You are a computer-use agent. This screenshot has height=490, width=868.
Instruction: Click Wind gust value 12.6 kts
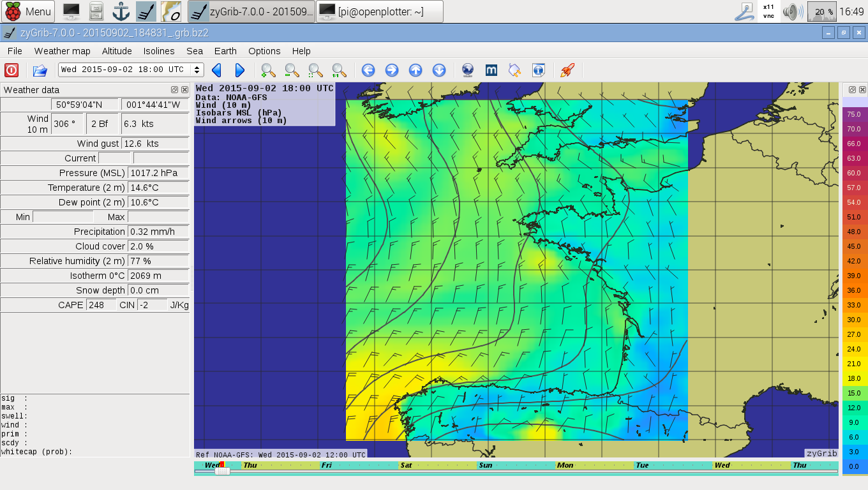click(155, 144)
